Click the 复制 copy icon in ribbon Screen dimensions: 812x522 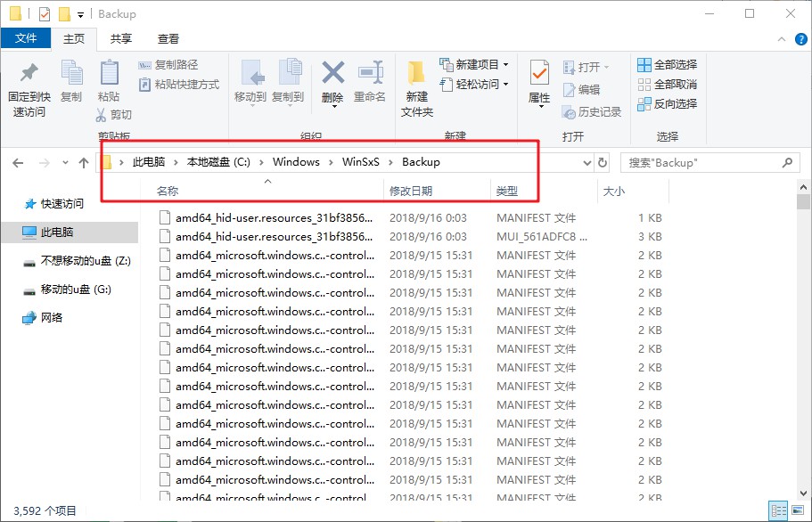71,73
